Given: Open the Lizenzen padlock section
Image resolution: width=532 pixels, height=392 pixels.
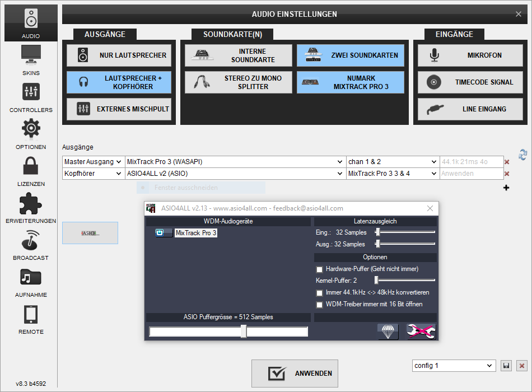Looking at the screenshot, I should point(31,171).
